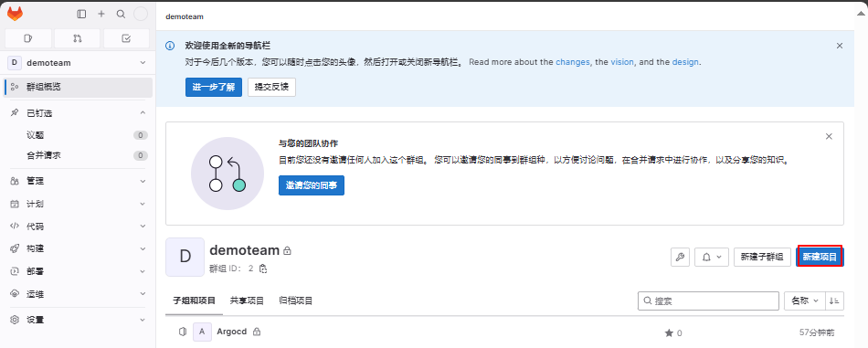Expand the 代码 menu
868x348 pixels.
(78, 227)
